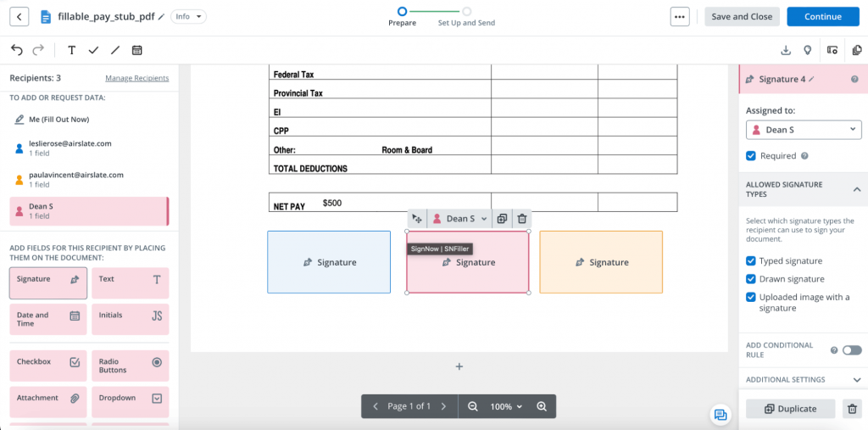The width and height of the screenshot is (868, 430).
Task: Open the Manage Recipients link
Action: (x=136, y=78)
